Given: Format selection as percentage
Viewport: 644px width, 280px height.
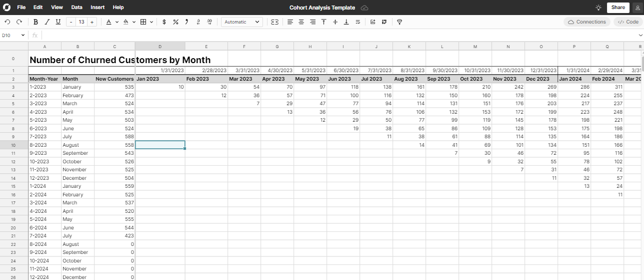Looking at the screenshot, I should [175, 22].
